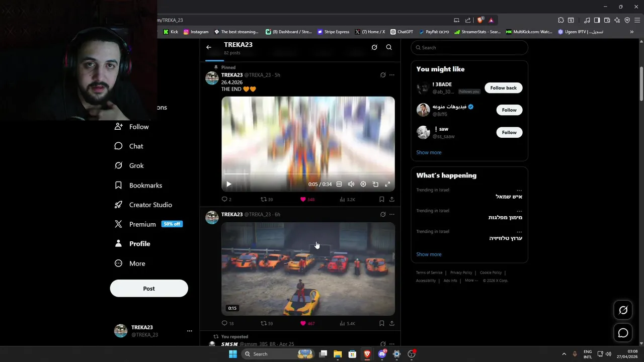Open Premium 50% off in sidebar

point(148,224)
